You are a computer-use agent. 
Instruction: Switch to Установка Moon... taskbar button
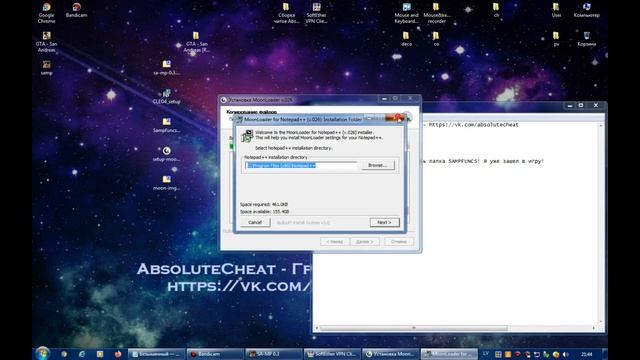[x=391, y=354]
